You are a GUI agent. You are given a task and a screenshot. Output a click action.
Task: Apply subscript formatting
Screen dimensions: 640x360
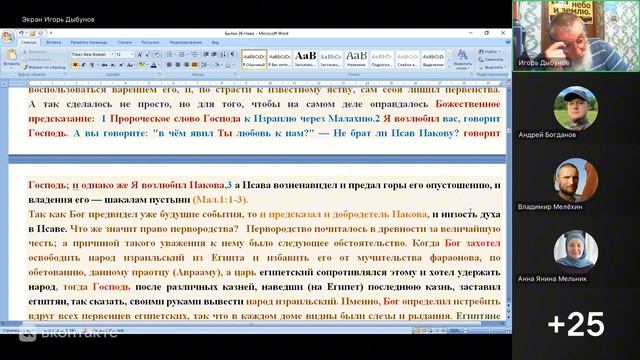tap(113, 65)
